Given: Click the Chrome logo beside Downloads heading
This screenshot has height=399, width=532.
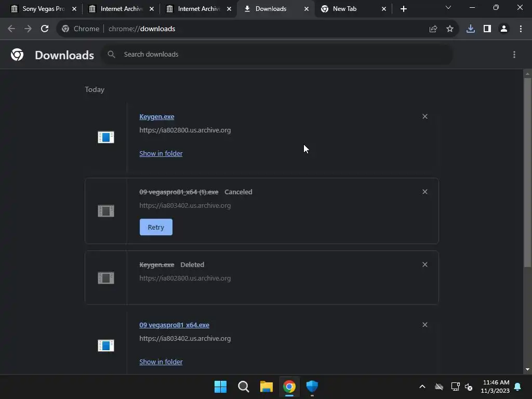Looking at the screenshot, I should point(17,55).
